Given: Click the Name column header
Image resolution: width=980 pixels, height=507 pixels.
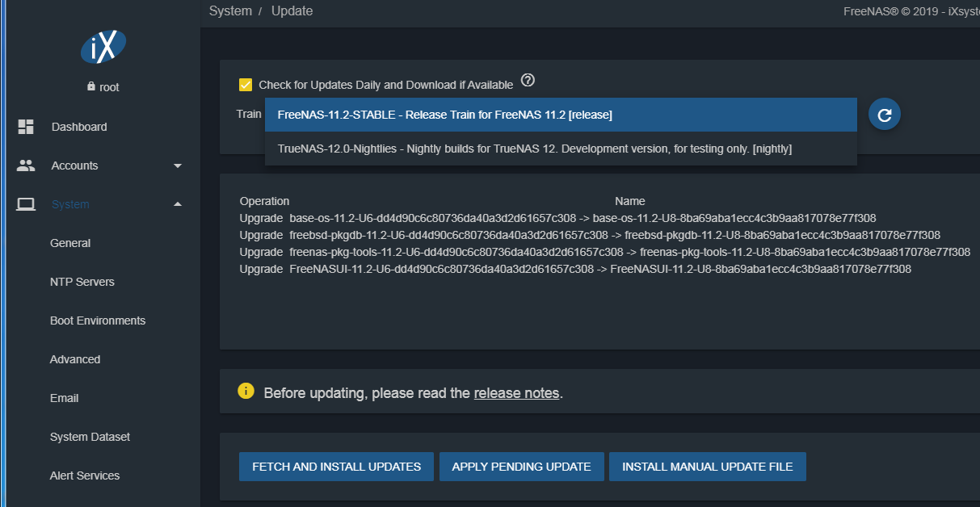Looking at the screenshot, I should click(x=630, y=201).
